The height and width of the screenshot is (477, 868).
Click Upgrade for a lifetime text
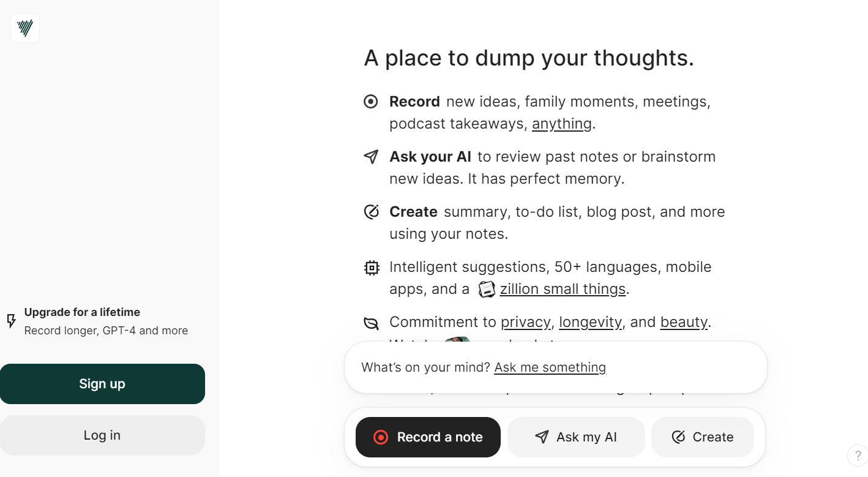point(82,312)
